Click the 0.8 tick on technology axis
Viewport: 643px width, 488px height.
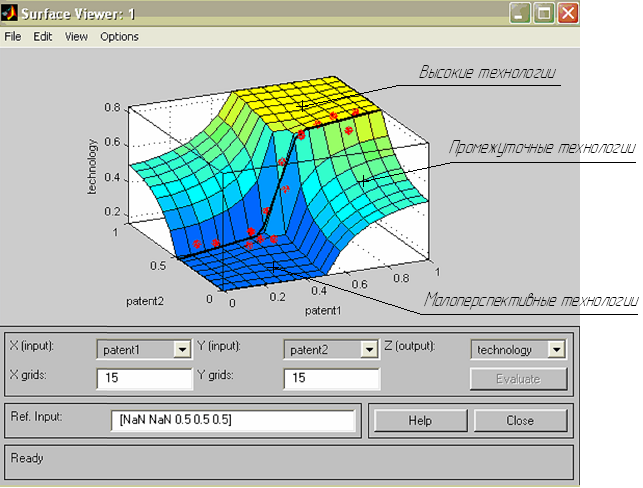(x=112, y=107)
